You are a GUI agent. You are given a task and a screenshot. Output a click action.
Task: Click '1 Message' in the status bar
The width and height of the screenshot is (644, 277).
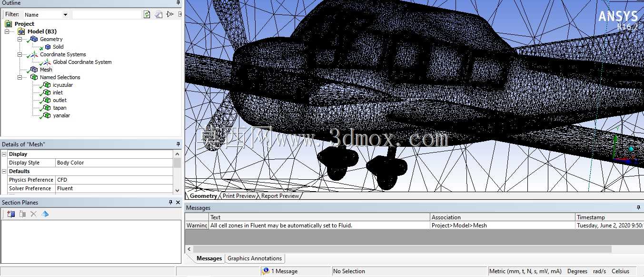(x=284, y=271)
